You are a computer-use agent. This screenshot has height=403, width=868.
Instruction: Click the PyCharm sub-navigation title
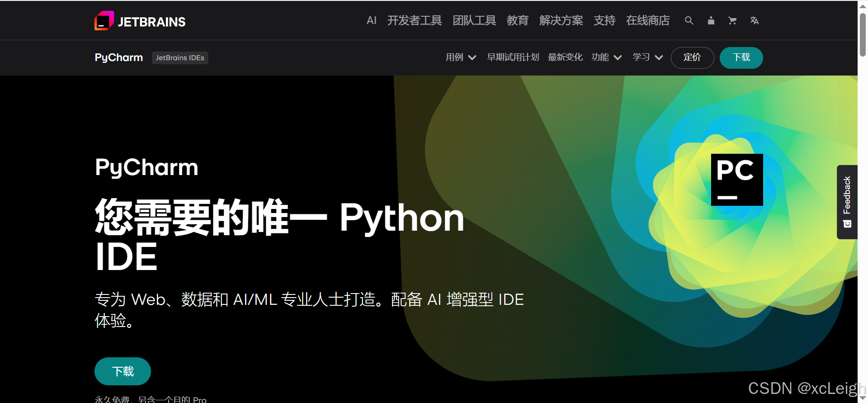point(119,57)
